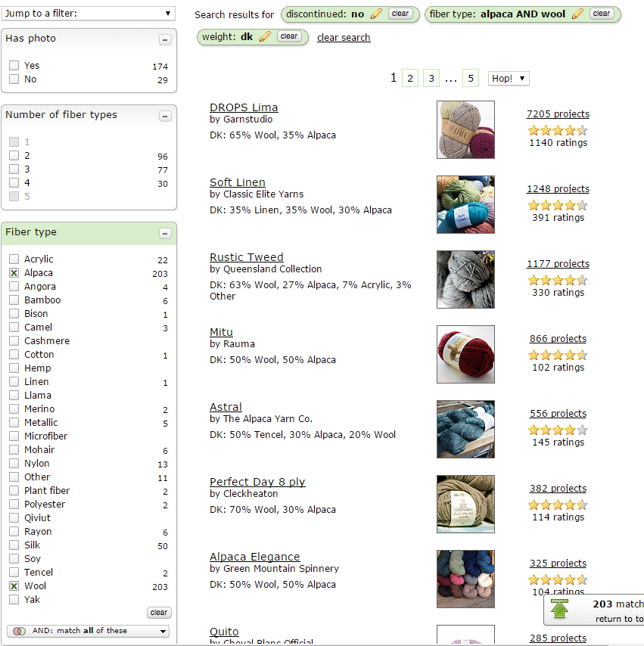Image resolution: width=644 pixels, height=646 pixels.
Task: Check the 2 fiber types box
Action: [x=14, y=155]
